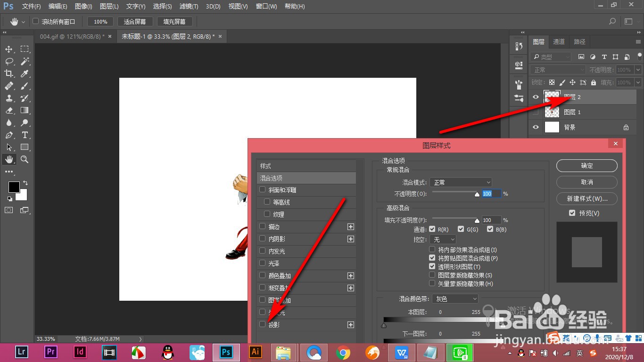
Task: Click the foreground black color swatch
Action: click(14, 187)
